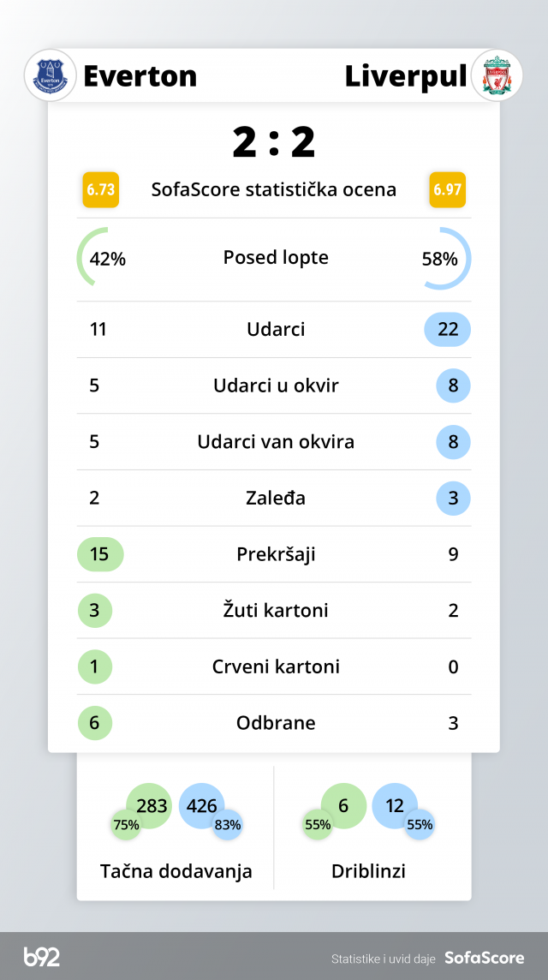Image resolution: width=548 pixels, height=980 pixels.
Task: Click the Liverpul team name
Action: (406, 76)
